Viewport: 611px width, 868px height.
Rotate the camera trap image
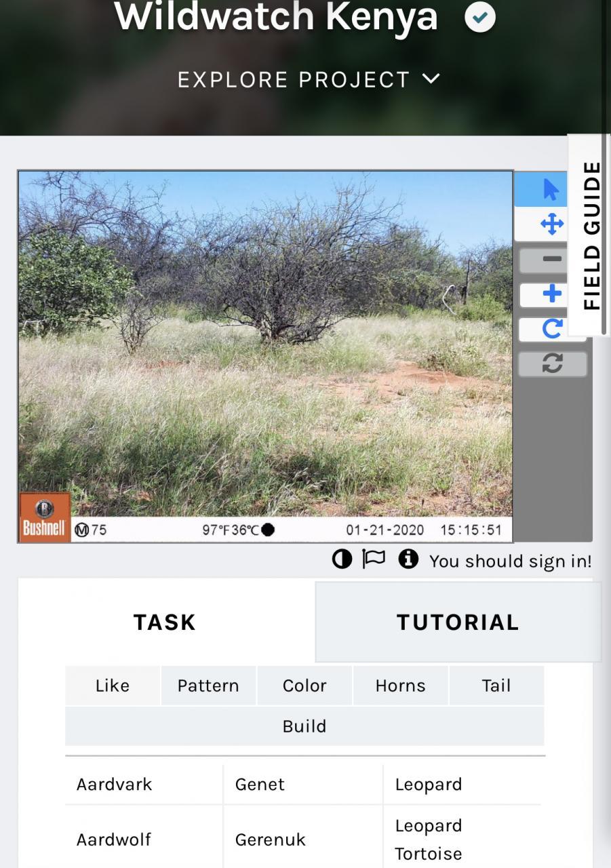552,330
